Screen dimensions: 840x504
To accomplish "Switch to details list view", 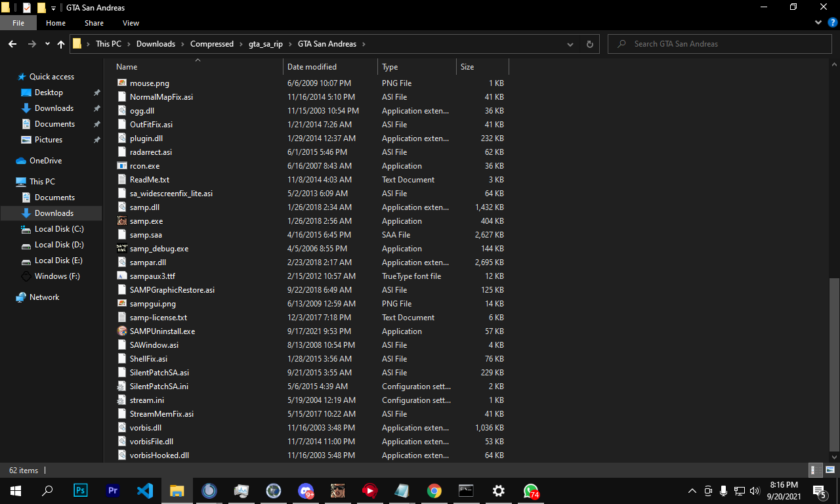I will 814,470.
